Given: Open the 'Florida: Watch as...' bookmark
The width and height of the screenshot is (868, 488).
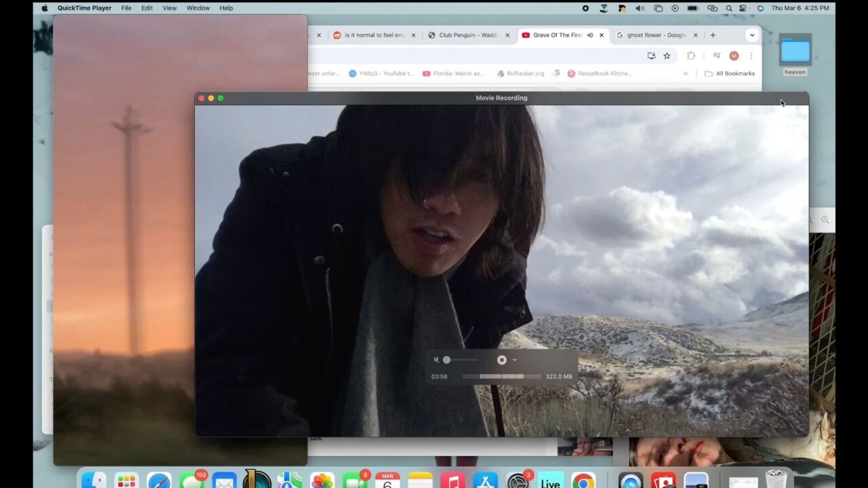Looking at the screenshot, I should [454, 73].
